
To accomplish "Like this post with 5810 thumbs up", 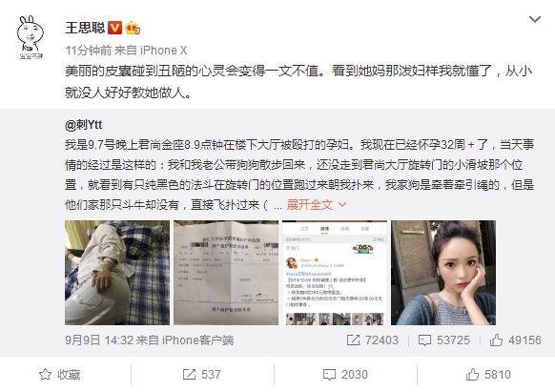I will (x=488, y=374).
